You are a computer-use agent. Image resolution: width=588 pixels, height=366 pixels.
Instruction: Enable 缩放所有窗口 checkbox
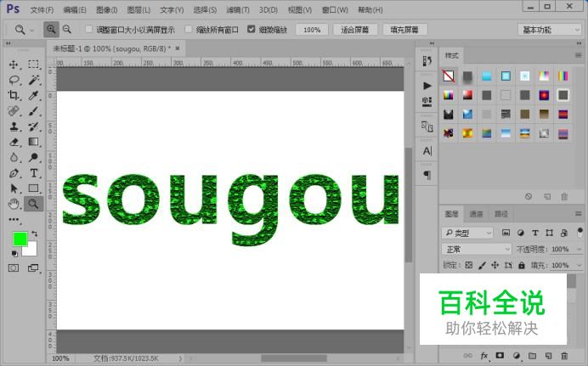point(189,29)
